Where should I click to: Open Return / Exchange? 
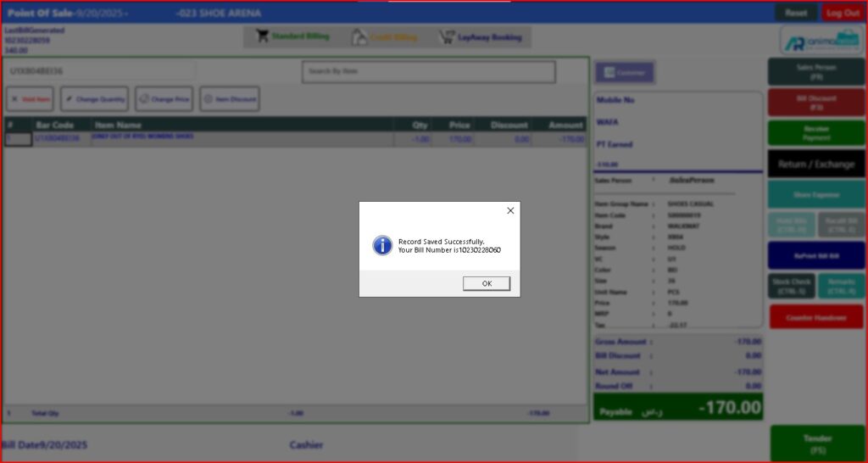pos(815,165)
